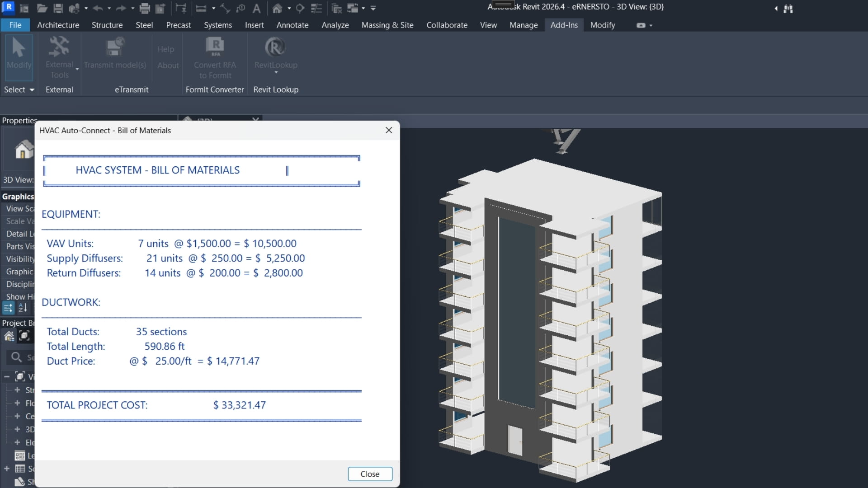Click the Undo icon
Viewport: 868px width, 488px height.
point(98,8)
